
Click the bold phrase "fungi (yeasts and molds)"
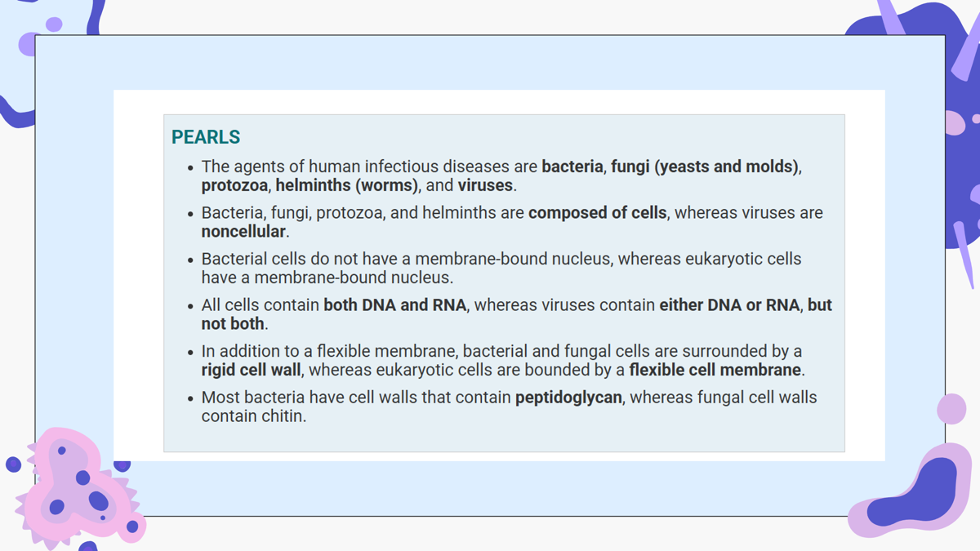(x=705, y=167)
